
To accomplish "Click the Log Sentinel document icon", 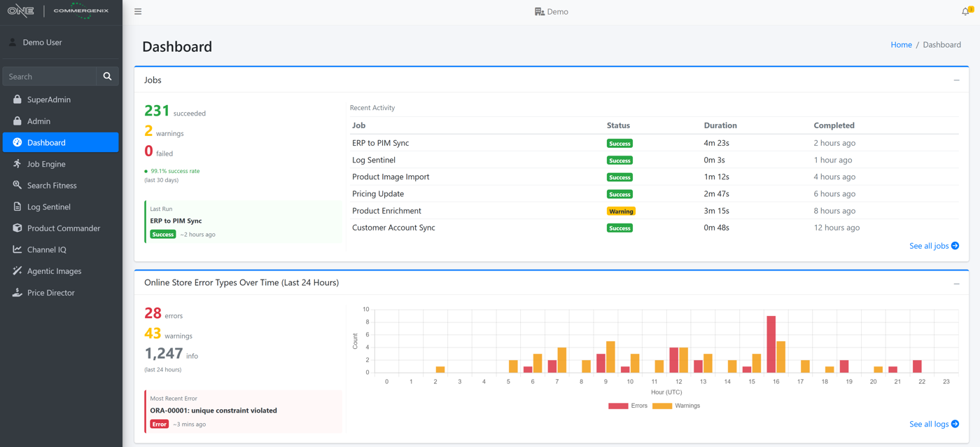I will point(17,207).
